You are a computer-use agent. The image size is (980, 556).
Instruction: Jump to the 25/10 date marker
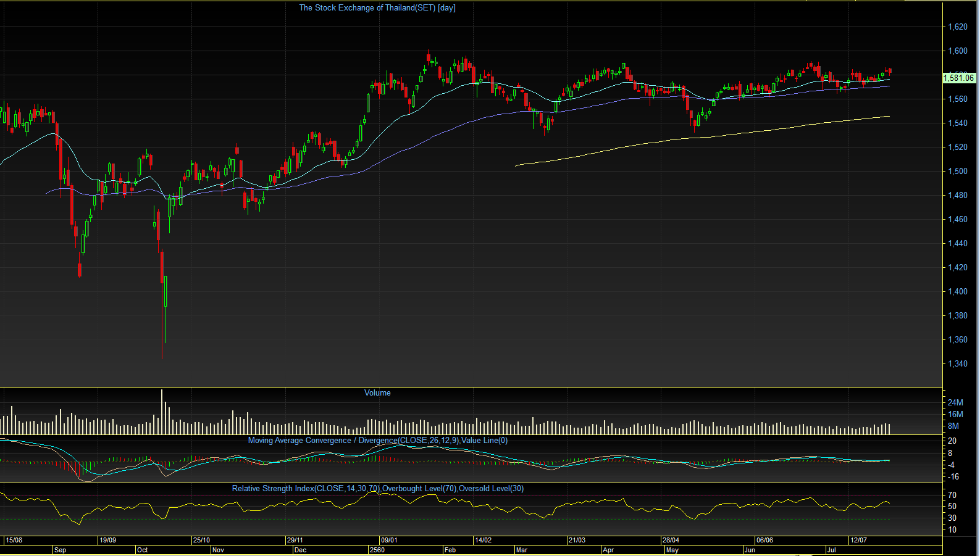click(201, 541)
